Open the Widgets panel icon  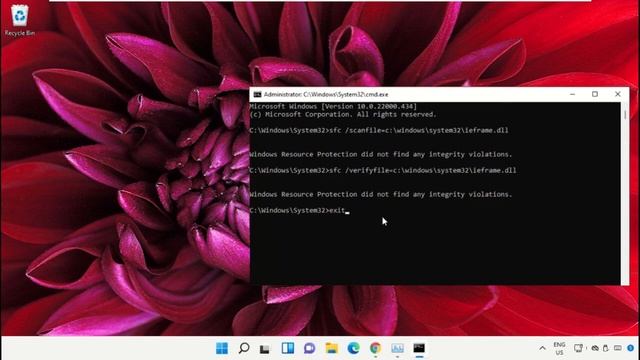pos(287,348)
